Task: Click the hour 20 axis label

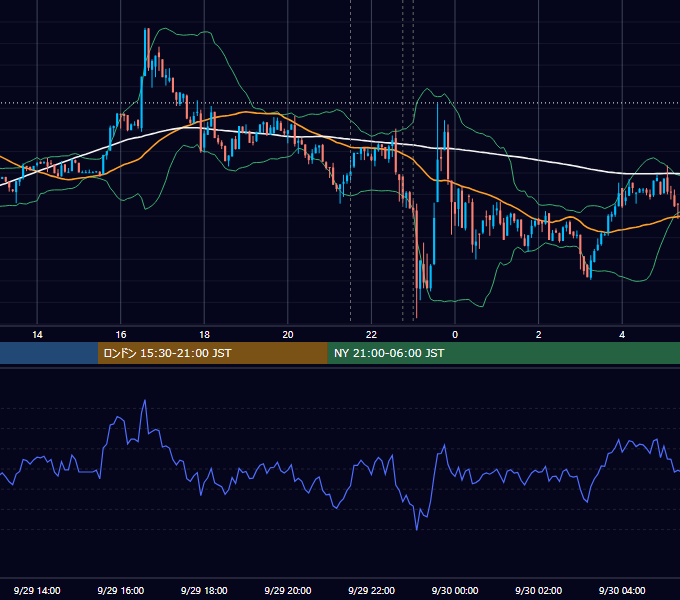Action: point(288,335)
